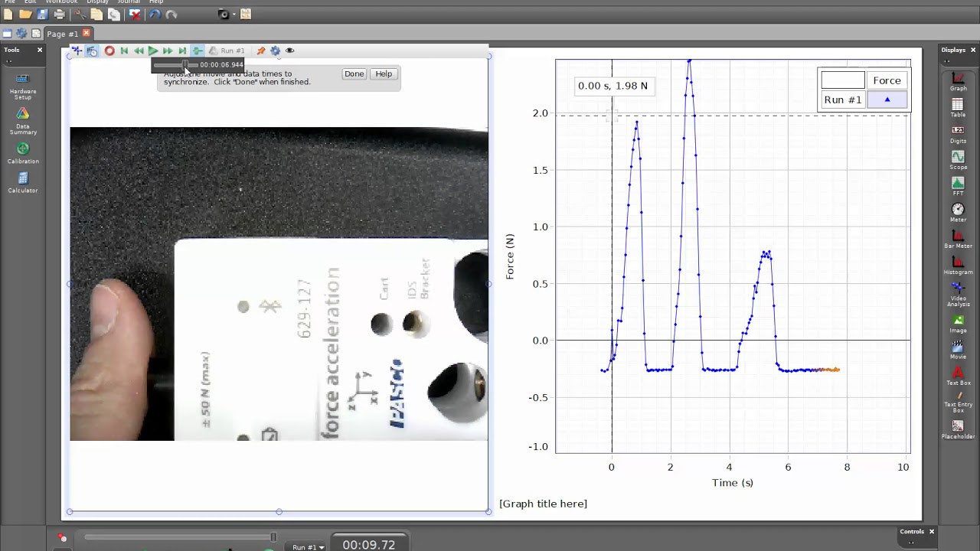The image size is (980, 551).
Task: Click Done to finish synchronizing
Action: click(354, 74)
